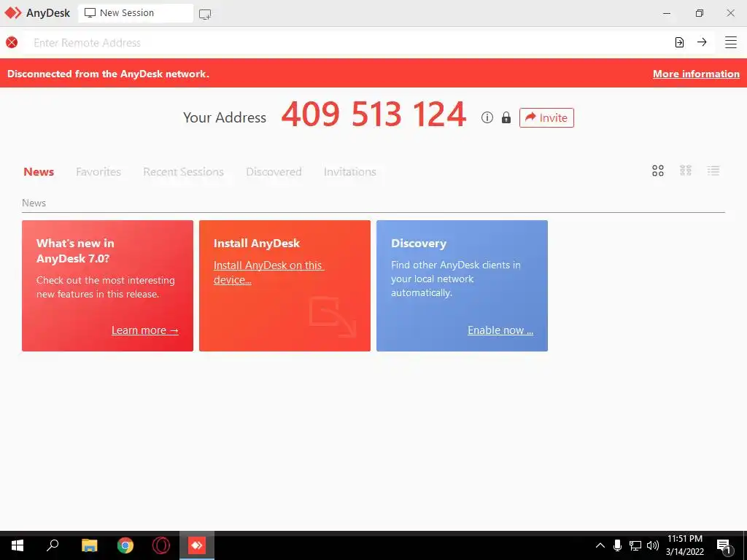Click the address number 409 513 124

pyautogui.click(x=373, y=114)
